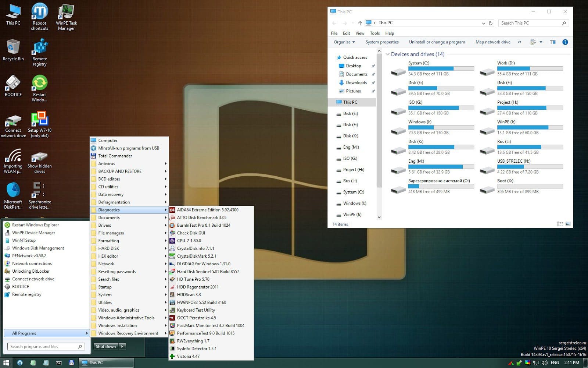Click the volume icon in system tray
588x368 pixels.
tap(544, 363)
